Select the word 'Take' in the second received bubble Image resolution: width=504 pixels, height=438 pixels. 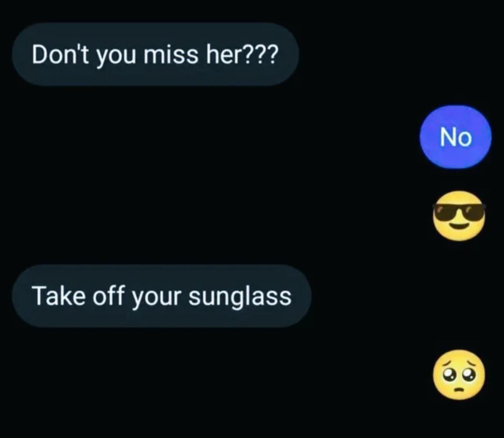point(58,296)
